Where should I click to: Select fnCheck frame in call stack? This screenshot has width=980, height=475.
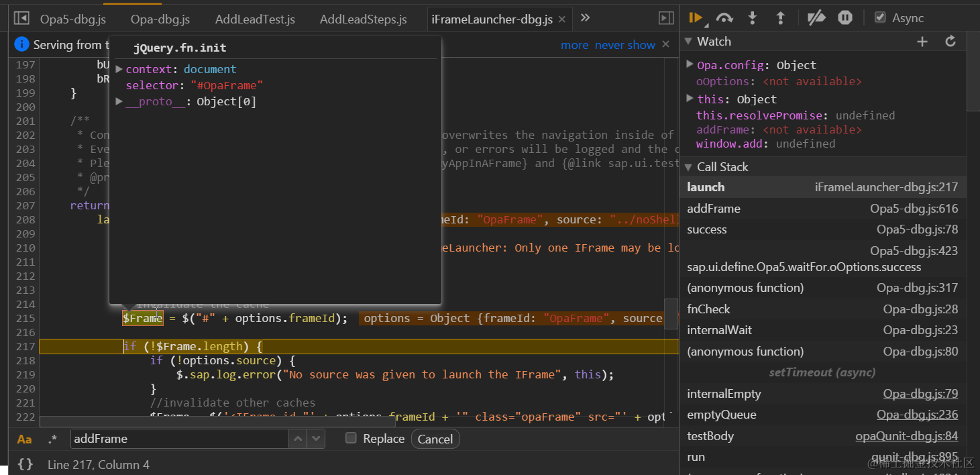point(823,309)
